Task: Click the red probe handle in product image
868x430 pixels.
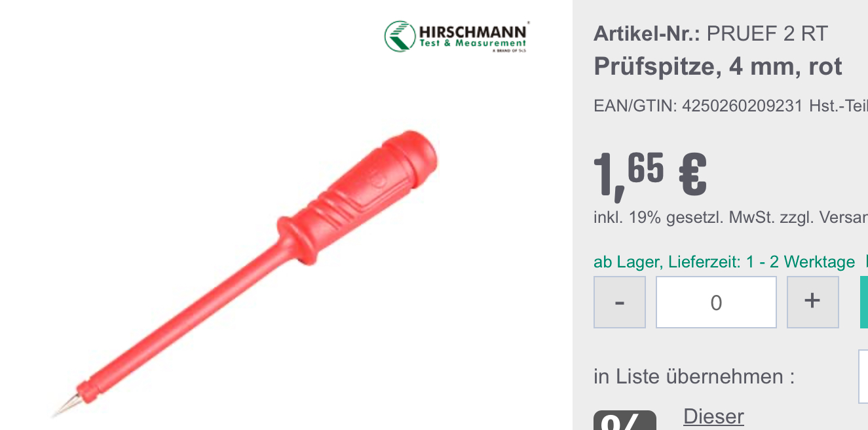Action: pyautogui.click(x=366, y=194)
